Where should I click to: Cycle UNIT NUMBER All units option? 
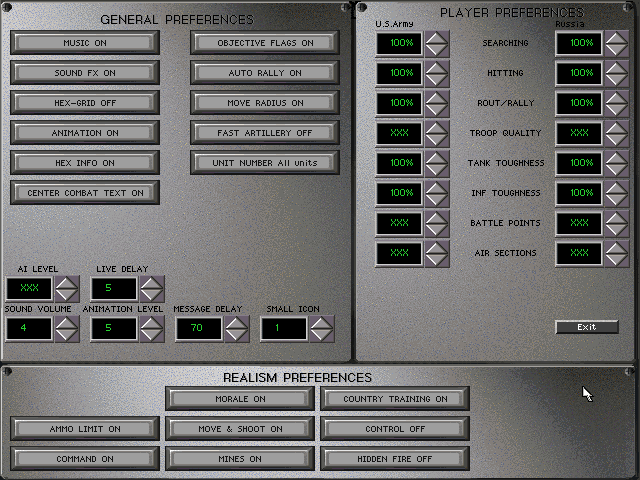[x=265, y=163]
